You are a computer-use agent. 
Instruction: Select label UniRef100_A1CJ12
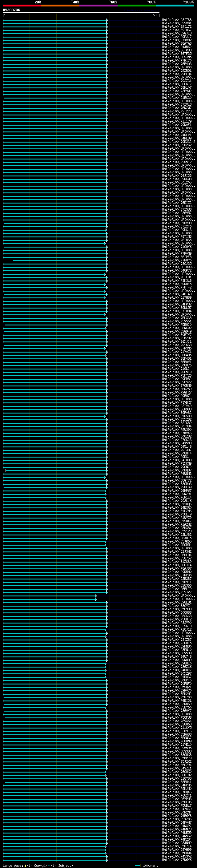177,630
